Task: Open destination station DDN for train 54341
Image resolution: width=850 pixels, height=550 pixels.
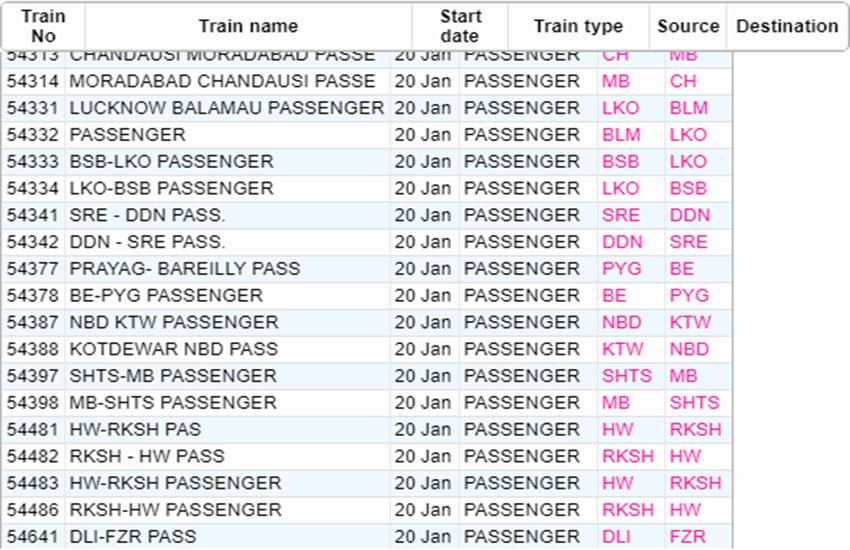Action: 690,215
